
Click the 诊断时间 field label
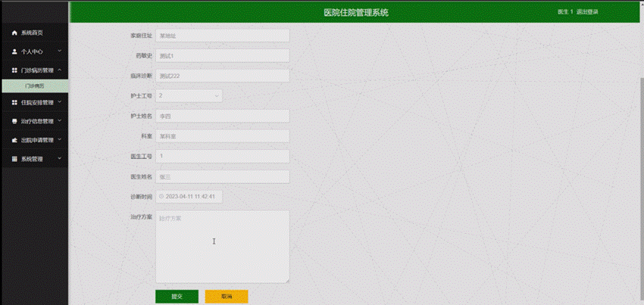(141, 197)
